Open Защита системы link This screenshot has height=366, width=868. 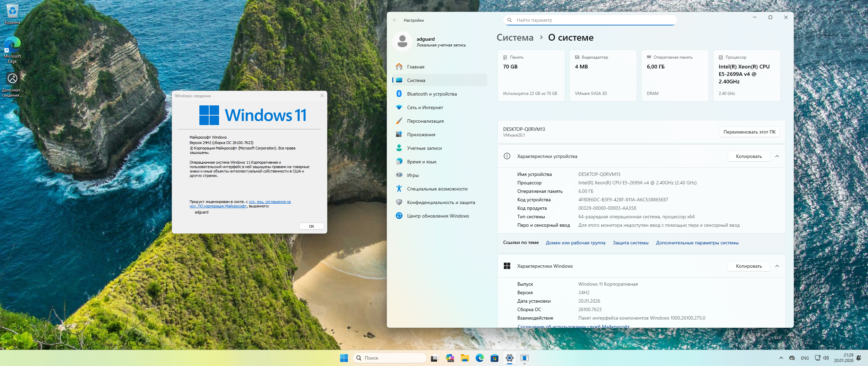click(x=630, y=243)
